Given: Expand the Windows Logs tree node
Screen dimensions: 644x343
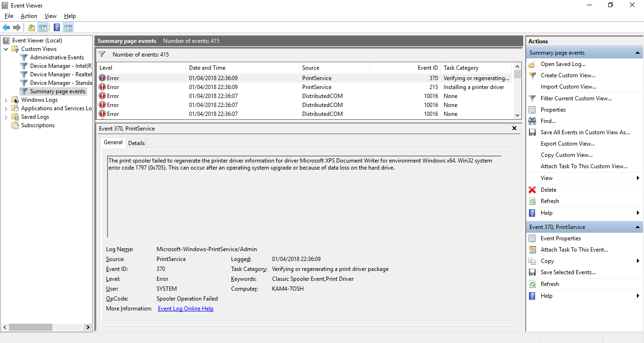Looking at the screenshot, I should tap(6, 100).
